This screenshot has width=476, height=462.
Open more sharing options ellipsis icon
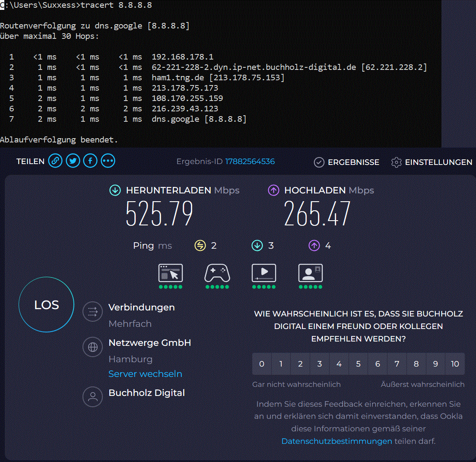pyautogui.click(x=108, y=161)
